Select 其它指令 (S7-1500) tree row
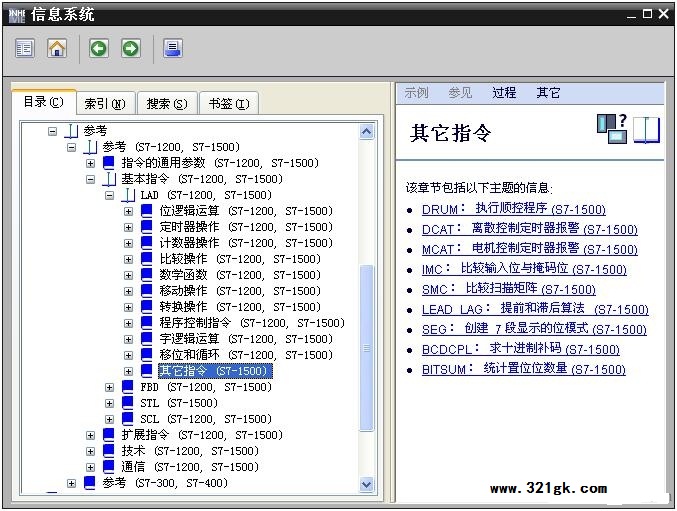Screen dimensions: 677x511 (215, 371)
